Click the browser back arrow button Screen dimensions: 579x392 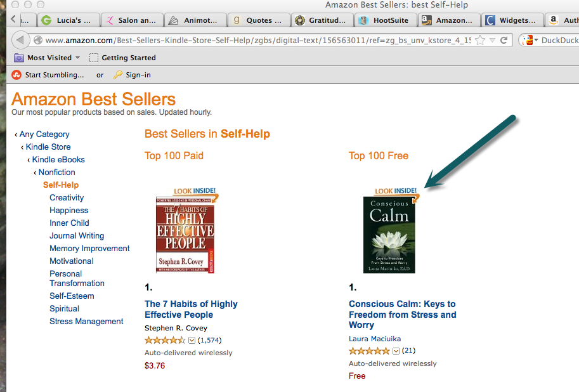click(20, 40)
